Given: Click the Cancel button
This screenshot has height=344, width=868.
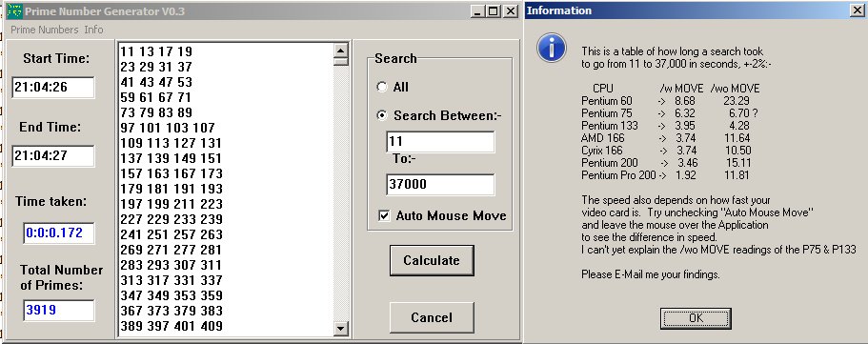Looking at the screenshot, I should pyautogui.click(x=432, y=317).
